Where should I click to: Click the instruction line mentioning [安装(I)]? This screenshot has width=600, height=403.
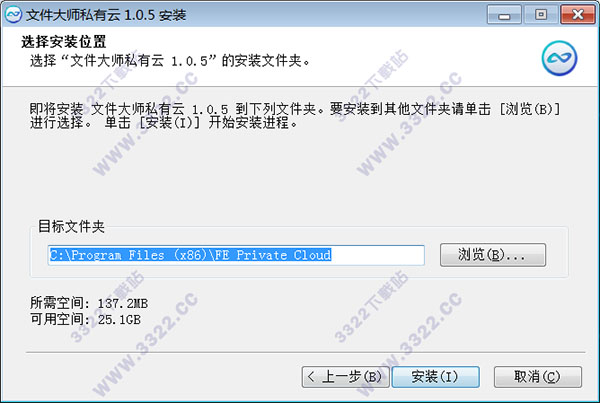tap(163, 123)
